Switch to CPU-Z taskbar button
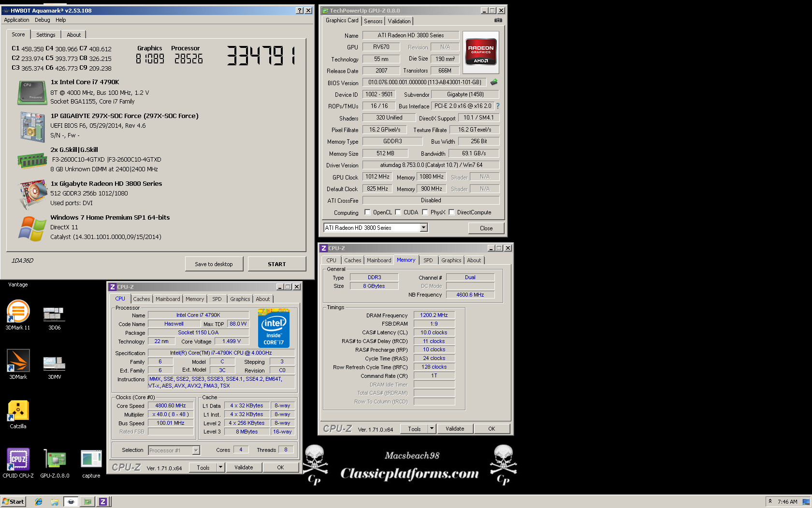Screen dimensions: 812x508 click(x=103, y=502)
